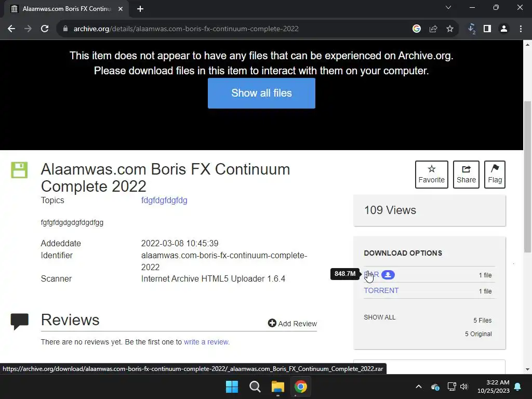Close the Alaamwas.com tab
Screen dimensions: 532x399
click(x=121, y=9)
